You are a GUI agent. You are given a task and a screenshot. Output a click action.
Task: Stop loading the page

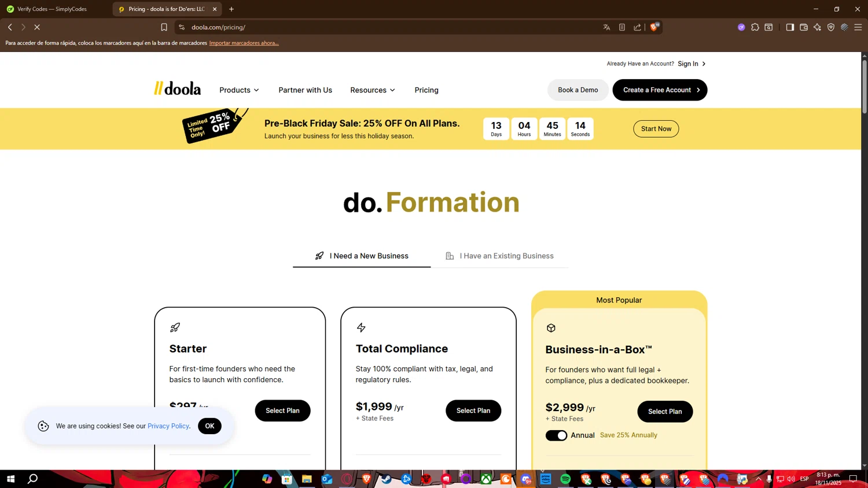[x=37, y=27]
